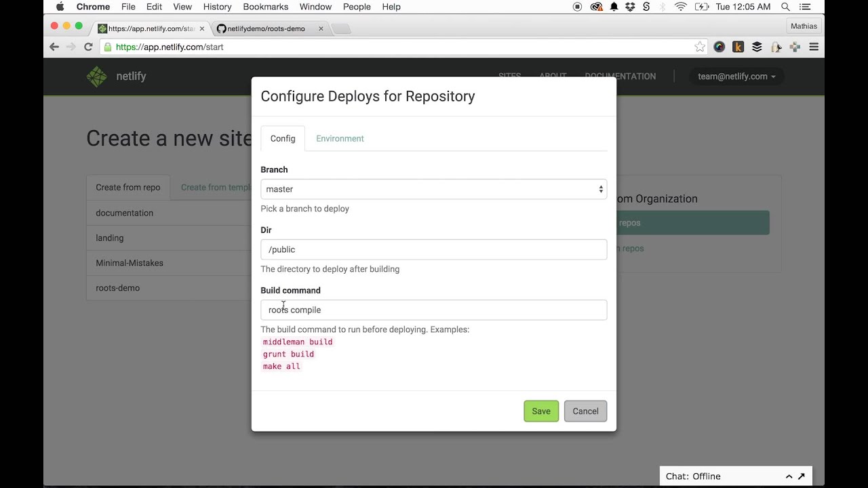Select the Config tab
This screenshot has width=868, height=488.
click(x=283, y=138)
